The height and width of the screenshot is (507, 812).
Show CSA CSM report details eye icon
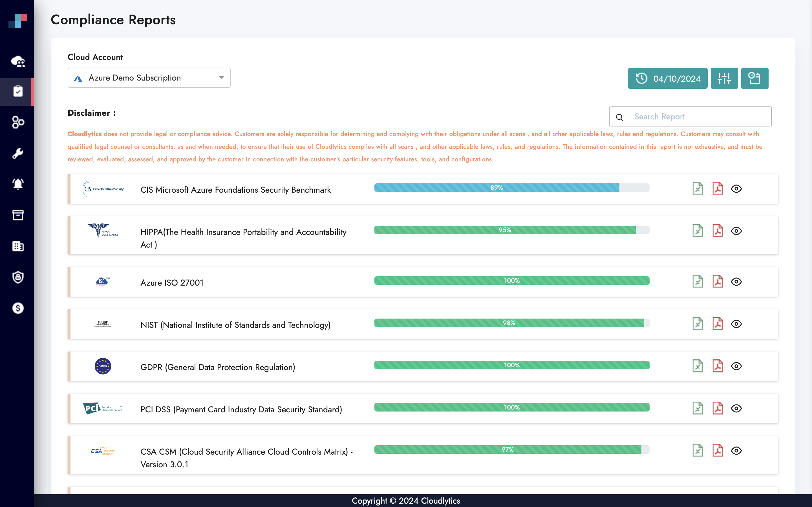point(736,450)
